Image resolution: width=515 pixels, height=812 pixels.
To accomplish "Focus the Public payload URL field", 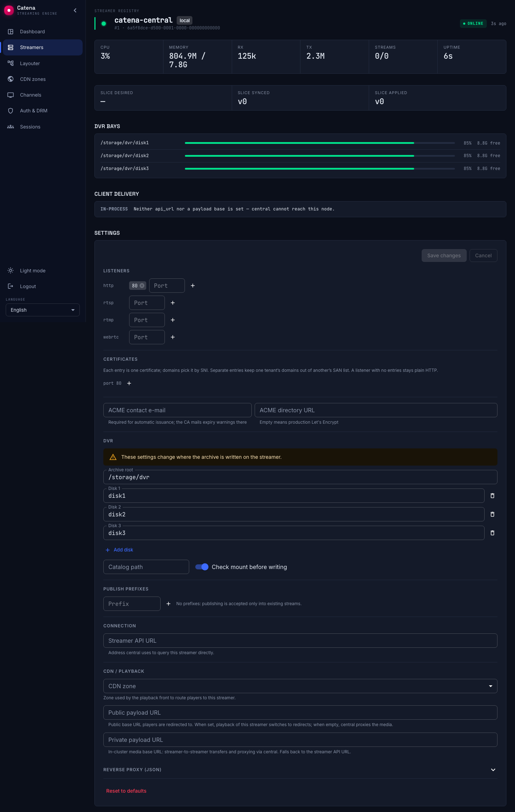I will [300, 713].
